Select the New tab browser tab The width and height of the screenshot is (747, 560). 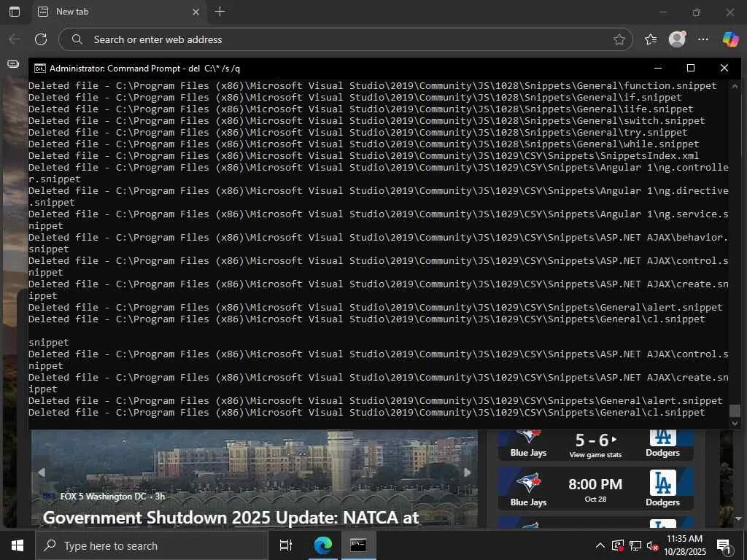[x=119, y=12]
